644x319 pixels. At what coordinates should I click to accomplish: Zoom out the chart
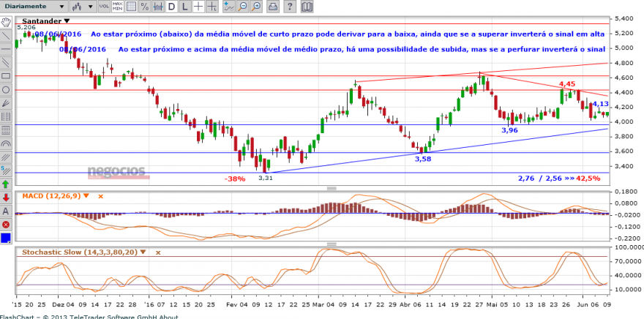pos(243,6)
